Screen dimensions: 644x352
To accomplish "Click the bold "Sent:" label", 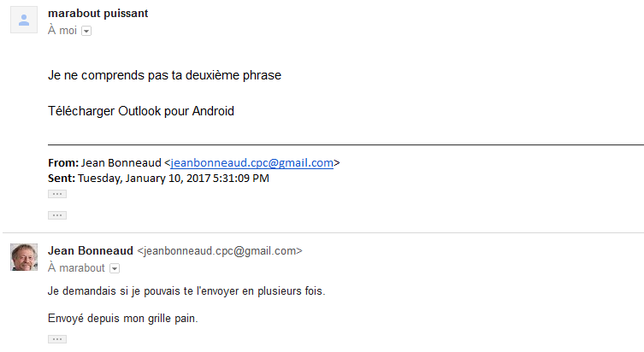I will (62, 179).
